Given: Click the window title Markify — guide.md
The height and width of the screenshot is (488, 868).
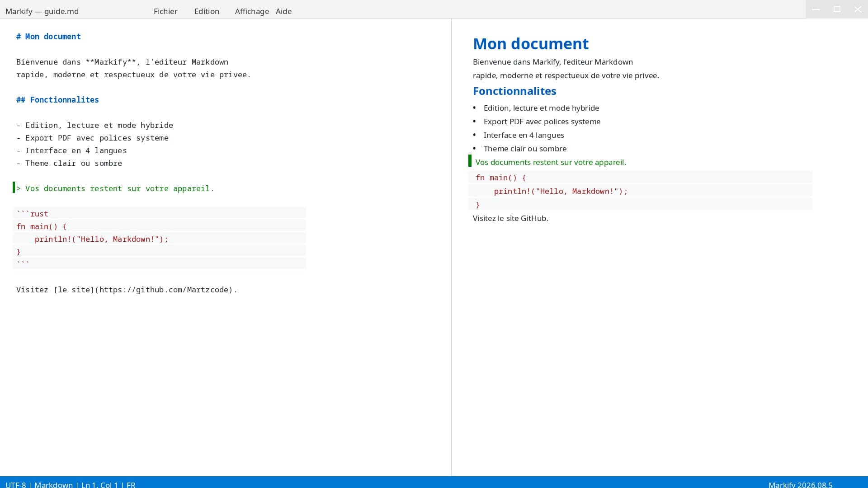Looking at the screenshot, I should [42, 11].
